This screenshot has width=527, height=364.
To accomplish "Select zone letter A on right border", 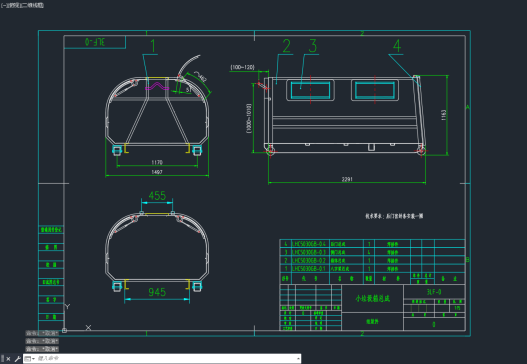I will click(x=468, y=108).
